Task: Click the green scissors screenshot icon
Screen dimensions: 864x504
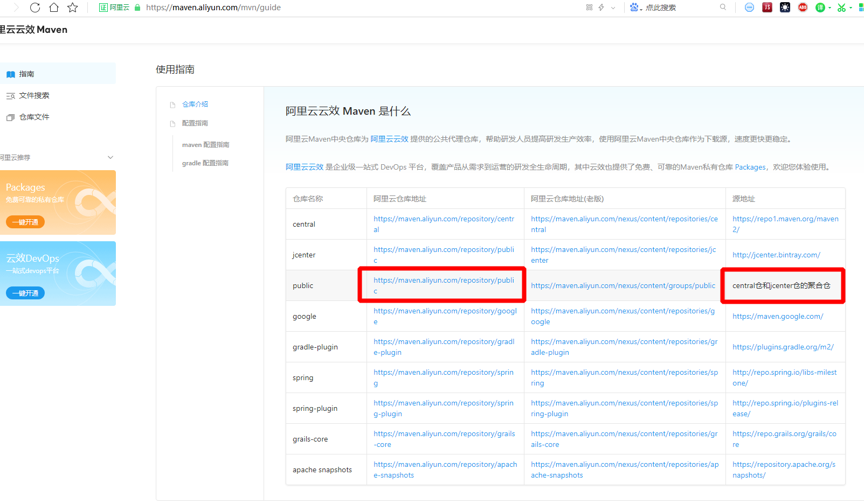Action: (841, 8)
